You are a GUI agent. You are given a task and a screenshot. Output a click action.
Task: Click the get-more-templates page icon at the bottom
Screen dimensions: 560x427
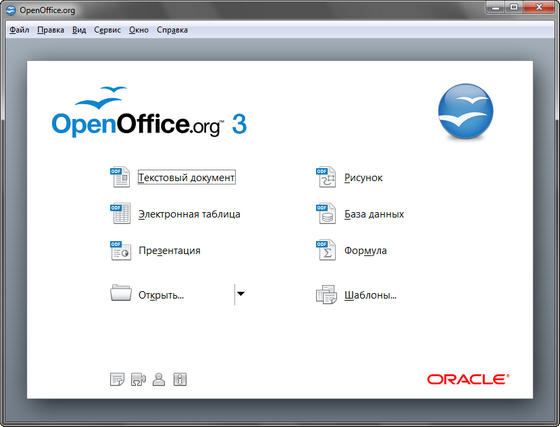point(117,379)
